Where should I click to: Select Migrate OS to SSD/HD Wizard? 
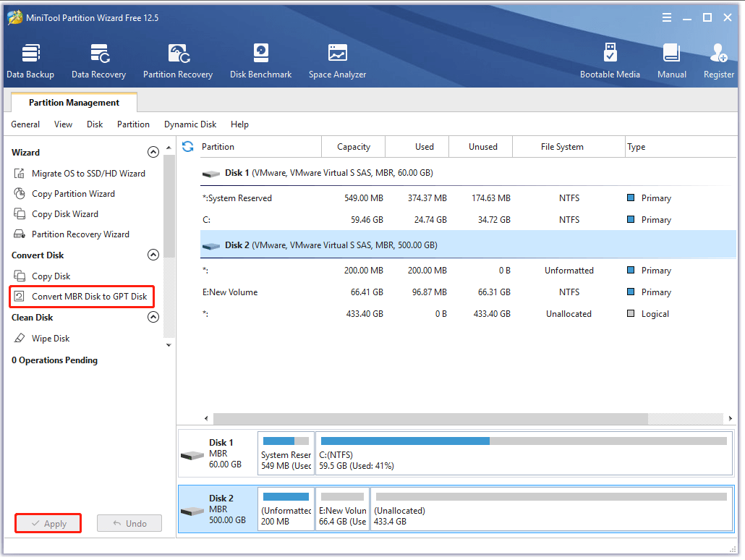pyautogui.click(x=88, y=174)
